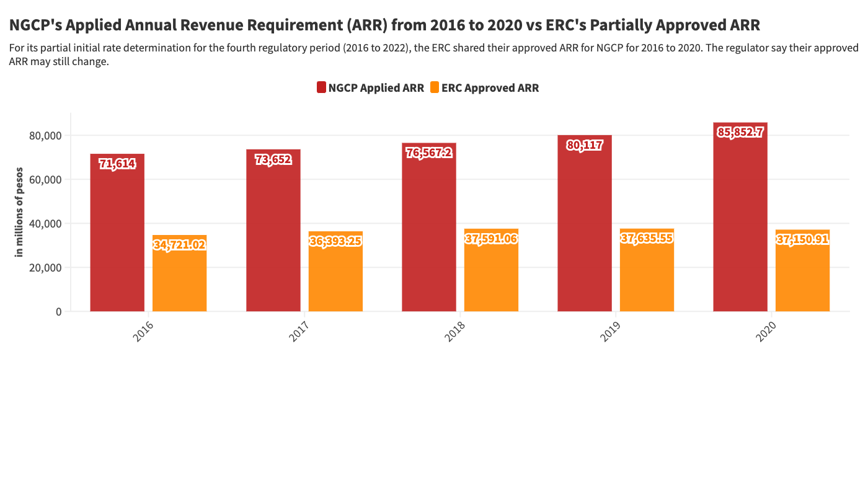
Task: Click the 2016 x-axis label
Action: 143,332
